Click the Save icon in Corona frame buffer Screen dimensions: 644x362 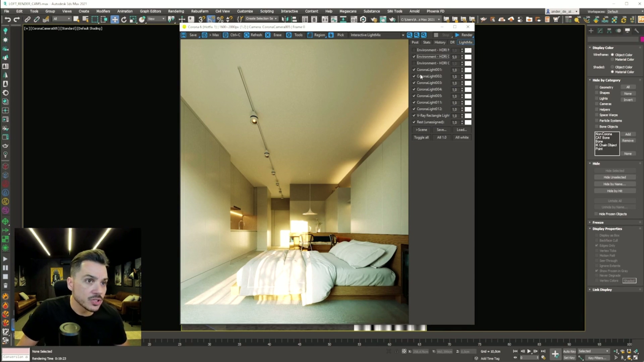point(184,35)
